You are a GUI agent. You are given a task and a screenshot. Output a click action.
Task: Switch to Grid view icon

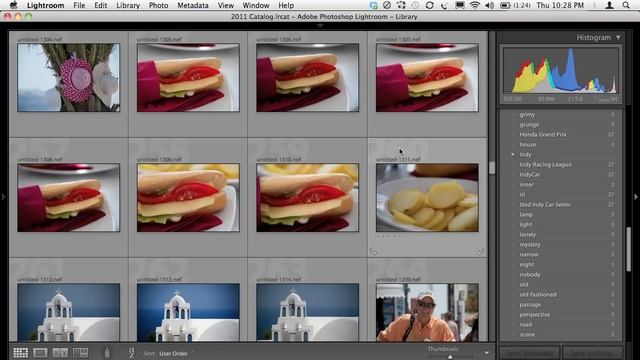(20, 353)
